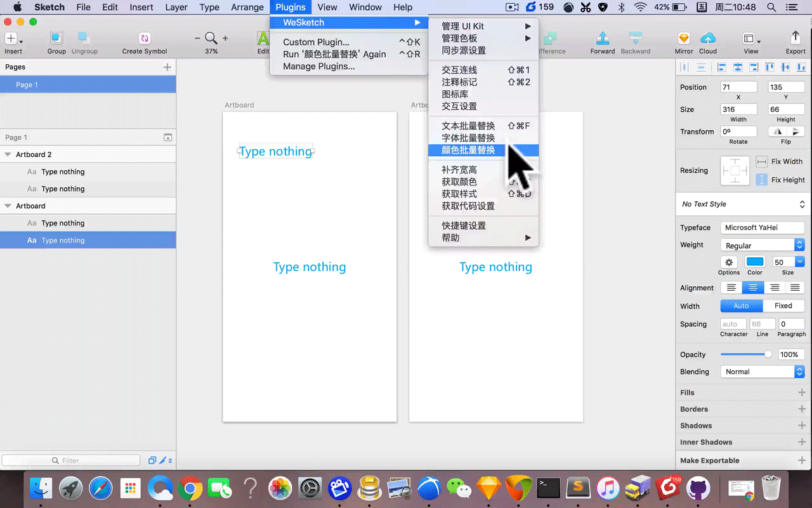Open the blue text Color swatch

(x=755, y=262)
